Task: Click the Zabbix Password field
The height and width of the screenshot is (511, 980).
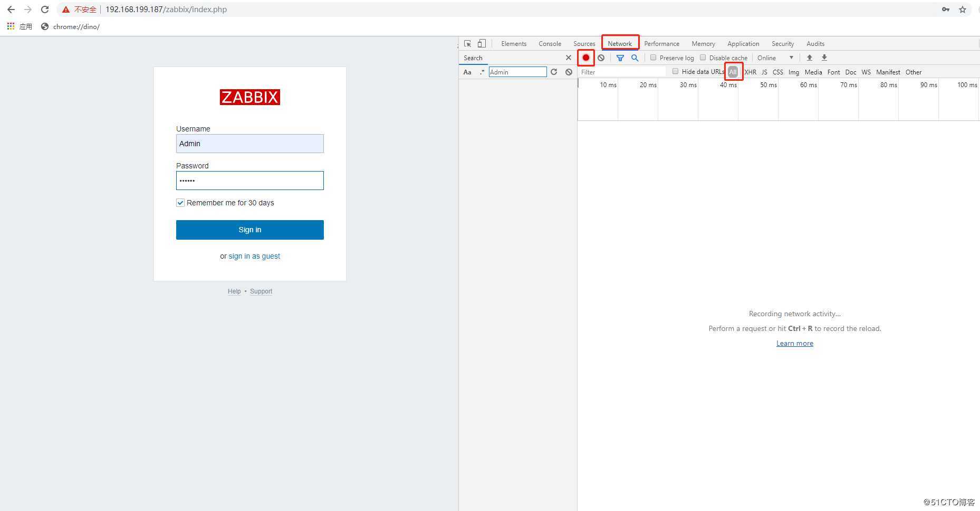Action: (250, 181)
